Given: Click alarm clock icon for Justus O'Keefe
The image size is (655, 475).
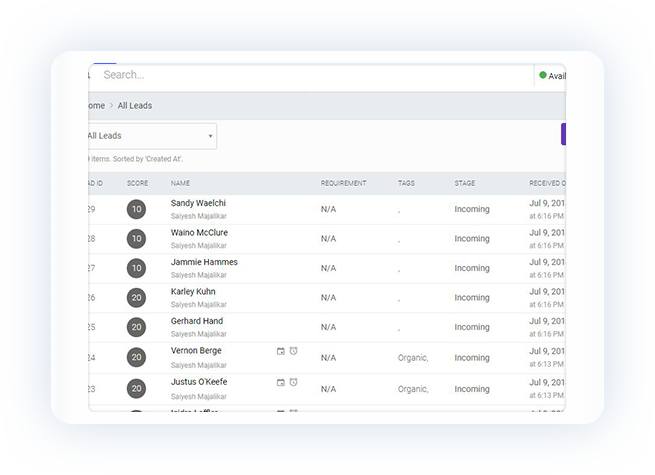Looking at the screenshot, I should 294,382.
